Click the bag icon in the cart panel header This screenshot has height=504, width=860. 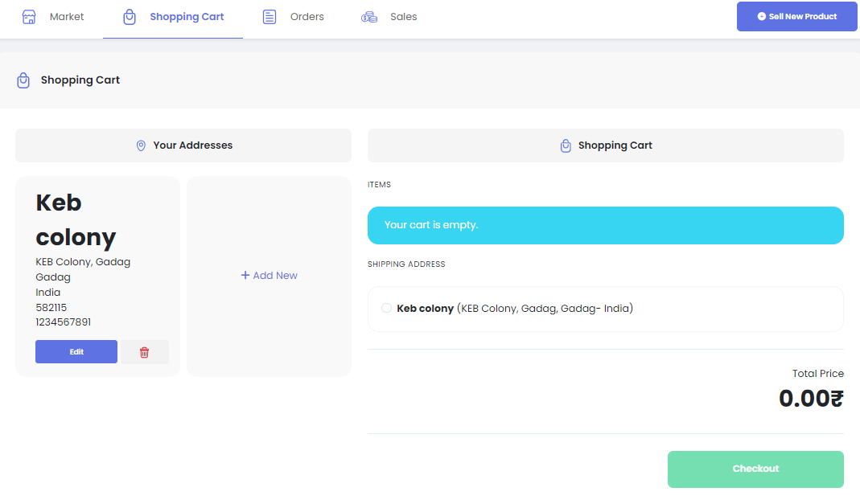[x=566, y=145]
